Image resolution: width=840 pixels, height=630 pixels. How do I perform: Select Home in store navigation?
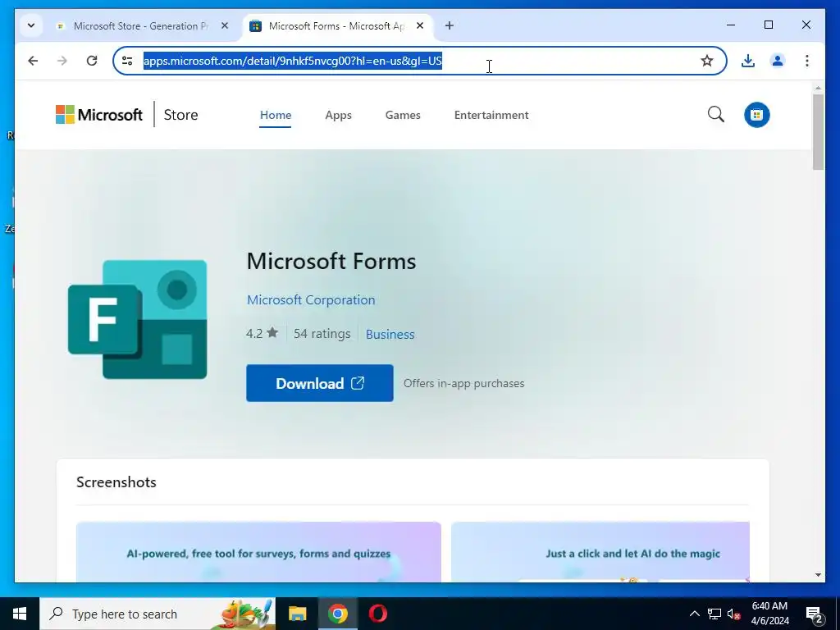pyautogui.click(x=276, y=115)
